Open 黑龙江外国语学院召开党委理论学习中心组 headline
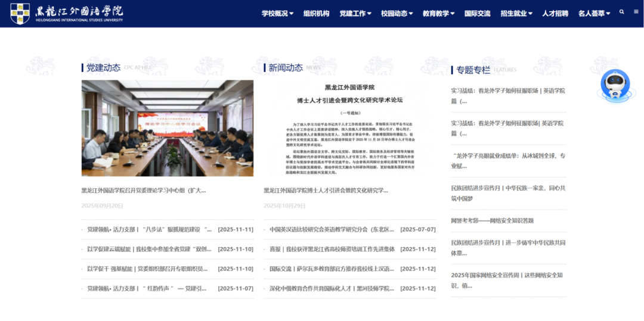 point(144,190)
